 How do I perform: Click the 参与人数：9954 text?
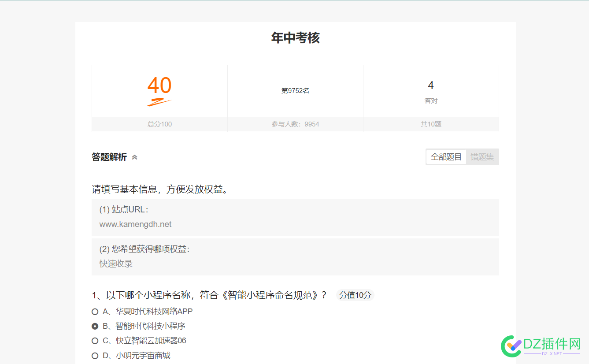coord(295,124)
